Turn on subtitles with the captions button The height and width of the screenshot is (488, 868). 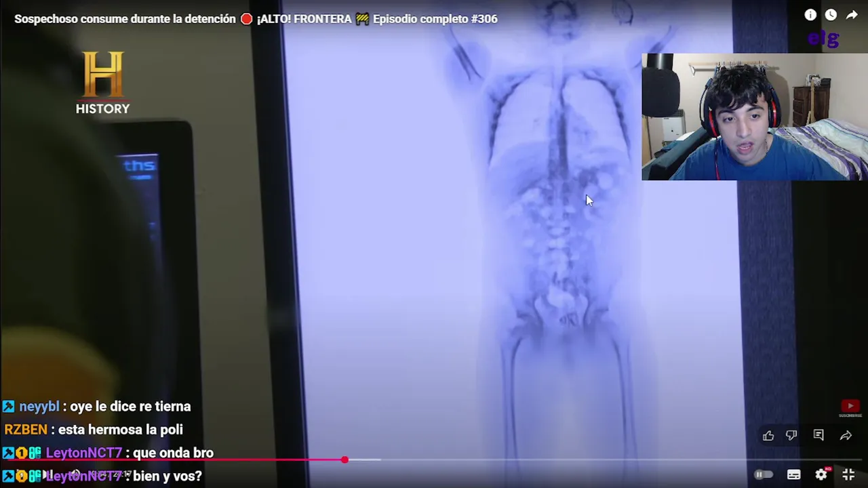pyautogui.click(x=794, y=475)
